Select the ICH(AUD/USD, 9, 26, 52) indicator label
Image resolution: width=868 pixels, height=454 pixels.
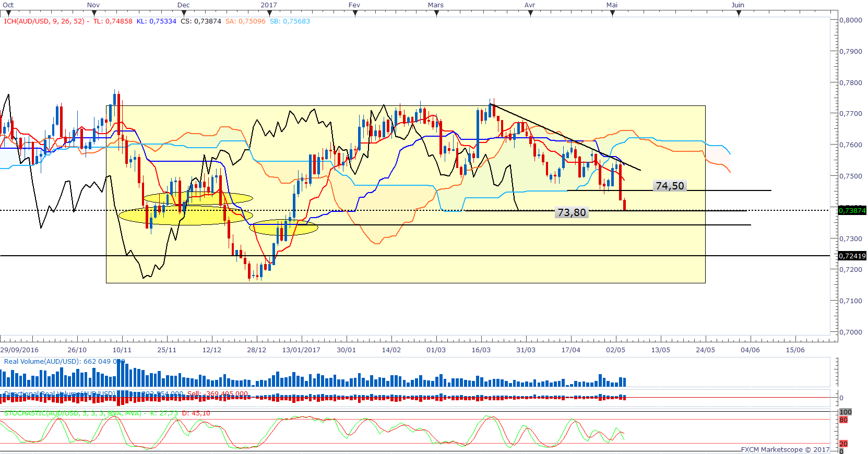[x=46, y=21]
